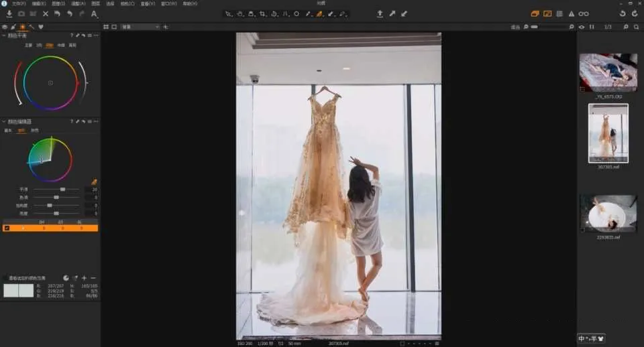The image size is (644, 347).
Task: Select the orange color picker cursor tool
Action: 319,14
